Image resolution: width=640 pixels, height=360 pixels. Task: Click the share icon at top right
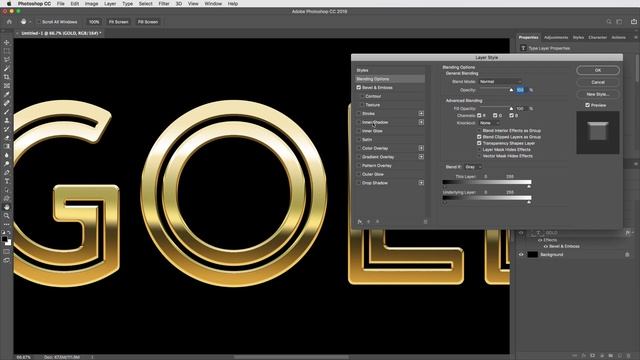pos(633,22)
